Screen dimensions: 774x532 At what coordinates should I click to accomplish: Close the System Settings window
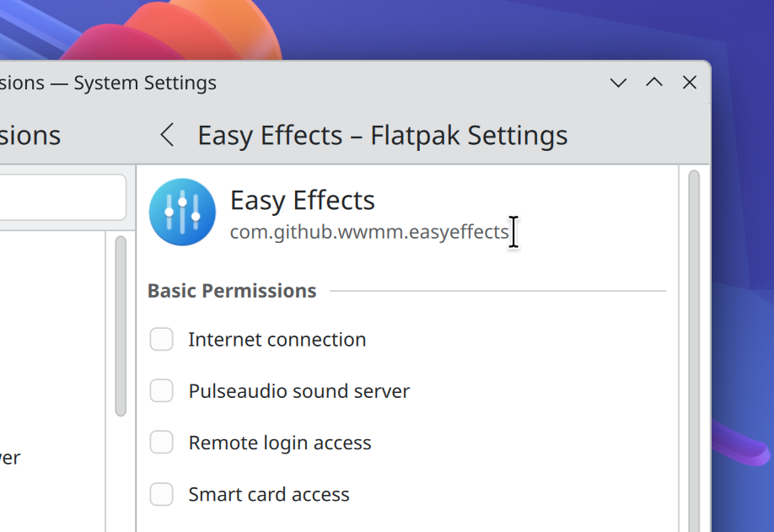pos(689,83)
